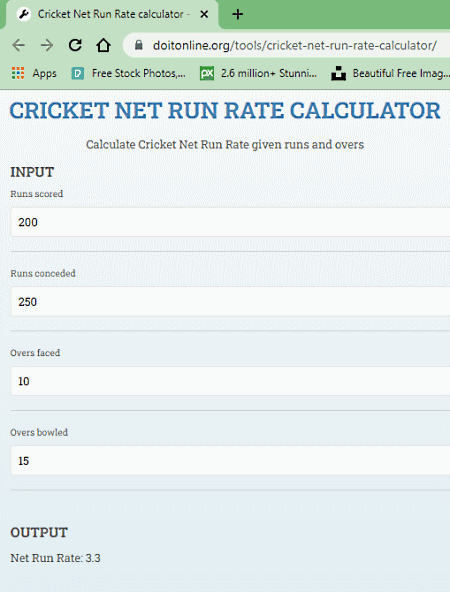Open a new tab with plus icon
The image size is (450, 592).
(x=237, y=14)
